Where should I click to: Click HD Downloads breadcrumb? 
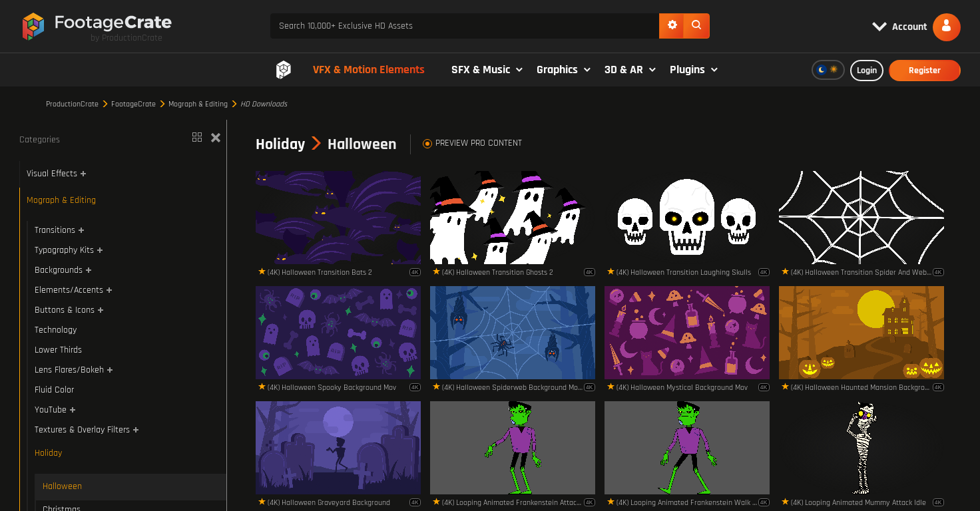(264, 104)
